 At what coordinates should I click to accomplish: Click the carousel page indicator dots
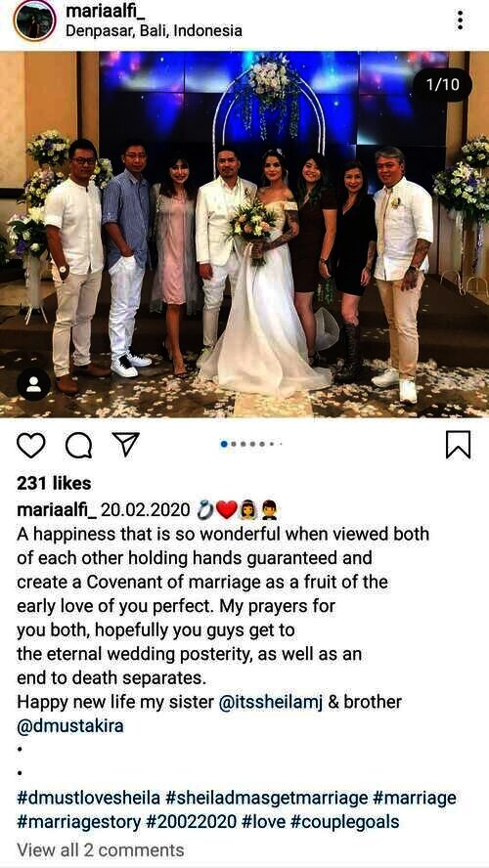coord(251,444)
